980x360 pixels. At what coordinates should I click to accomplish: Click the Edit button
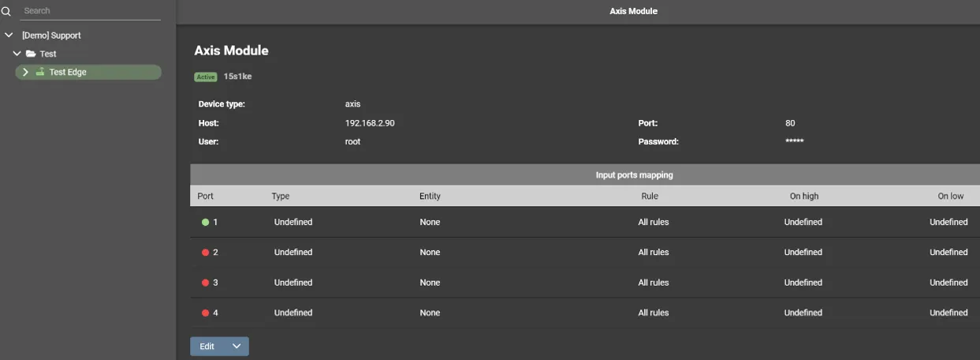click(x=207, y=347)
